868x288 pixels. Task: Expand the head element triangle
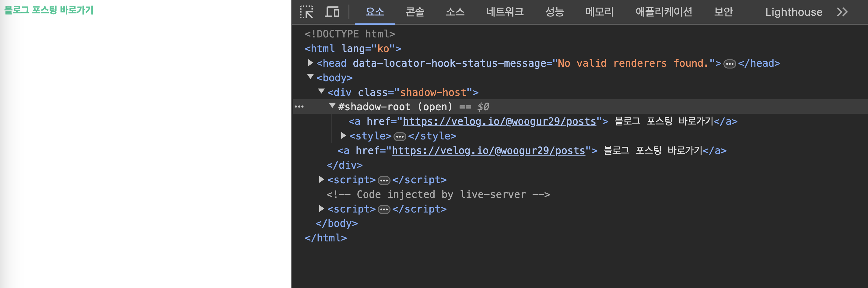point(310,63)
